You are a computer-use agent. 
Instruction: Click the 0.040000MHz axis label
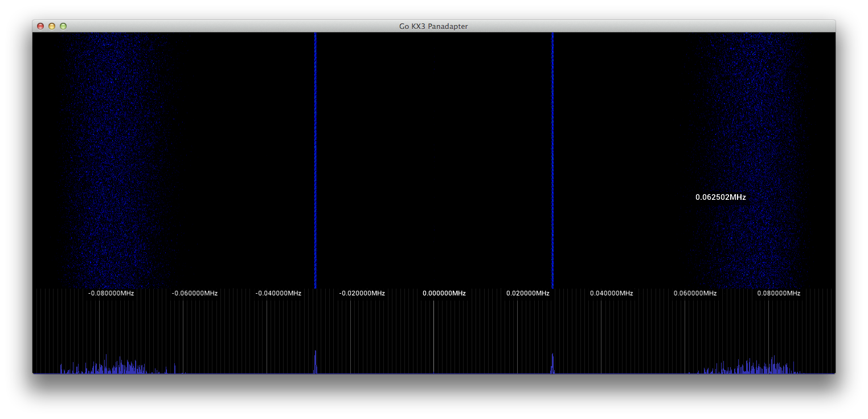(611, 293)
